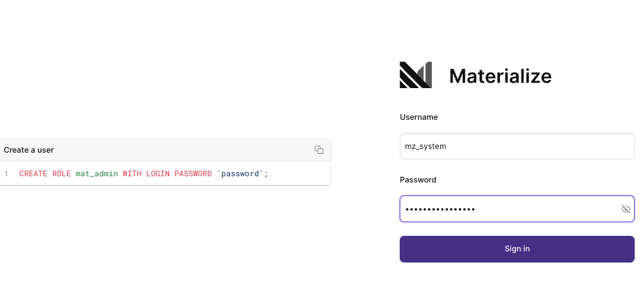Click the semicolon ending the SQL statement

266,174
